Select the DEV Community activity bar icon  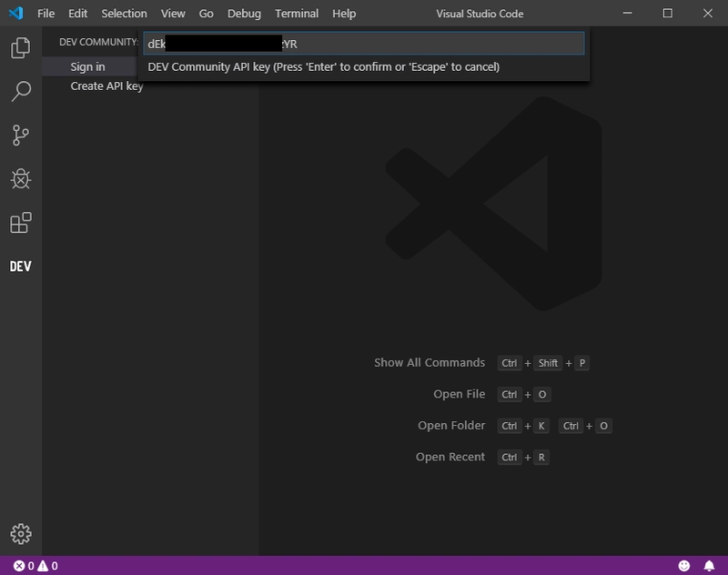tap(20, 267)
